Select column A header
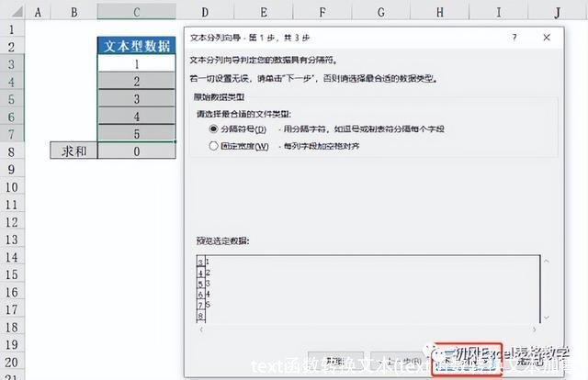The image size is (588, 380). pyautogui.click(x=38, y=12)
